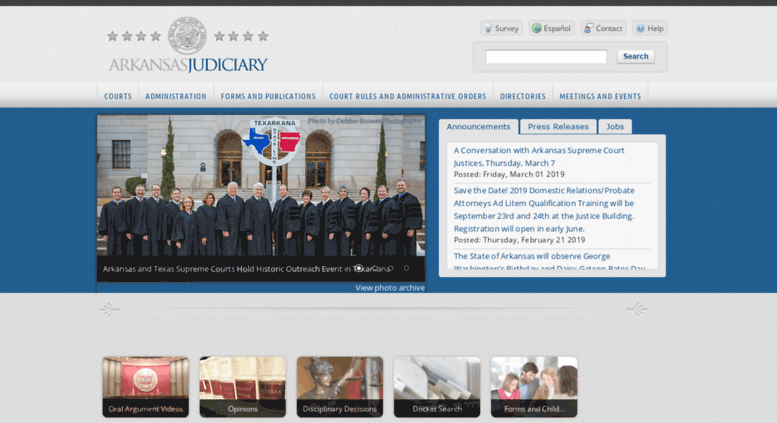
Task: Click the Texarkana justices slideshow photo
Action: coord(261,186)
